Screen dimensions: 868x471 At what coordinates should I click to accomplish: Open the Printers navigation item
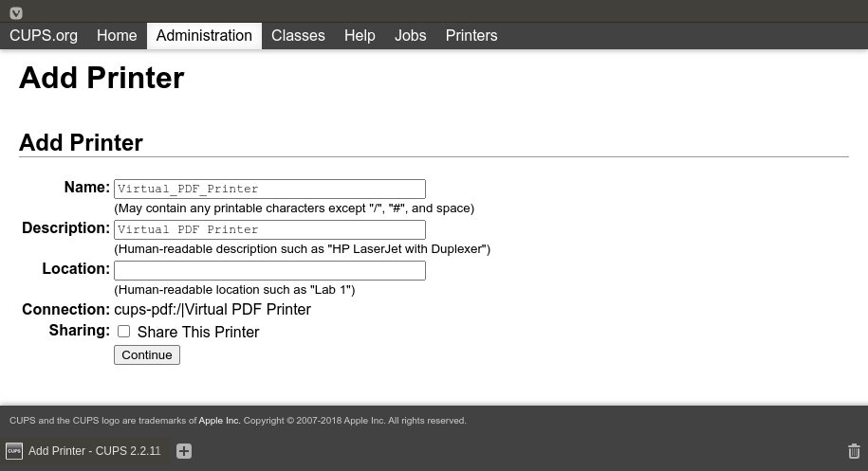tap(471, 36)
